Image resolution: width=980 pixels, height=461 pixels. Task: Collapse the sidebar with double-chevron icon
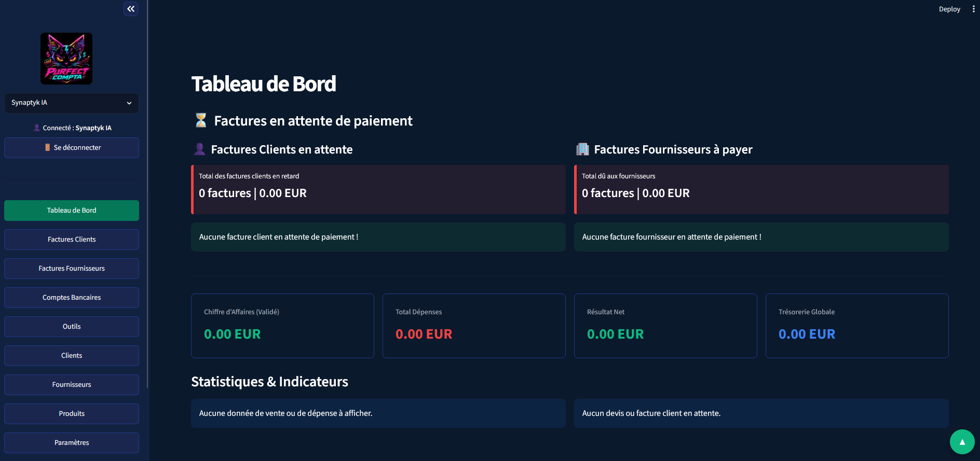point(131,9)
